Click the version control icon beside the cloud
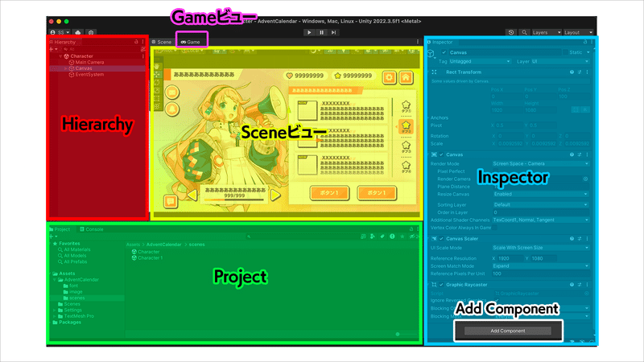Screen dimensions: 644x362 (x=91, y=32)
